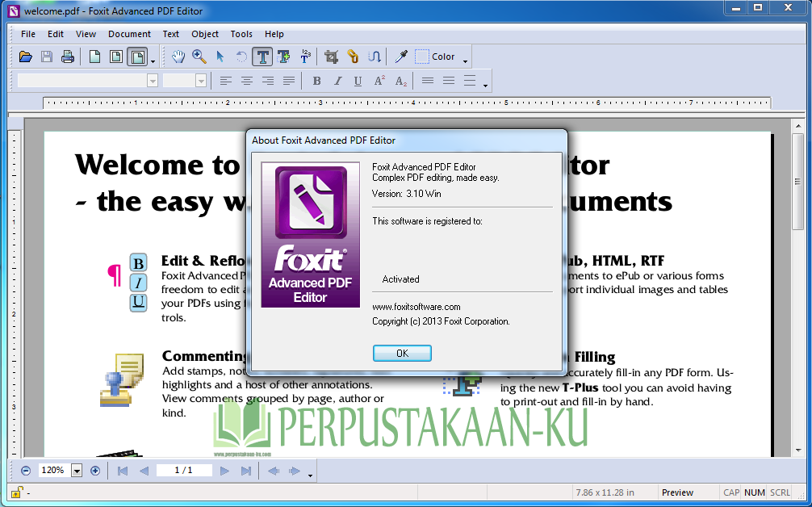Click the Preview status bar entry

tap(677, 492)
